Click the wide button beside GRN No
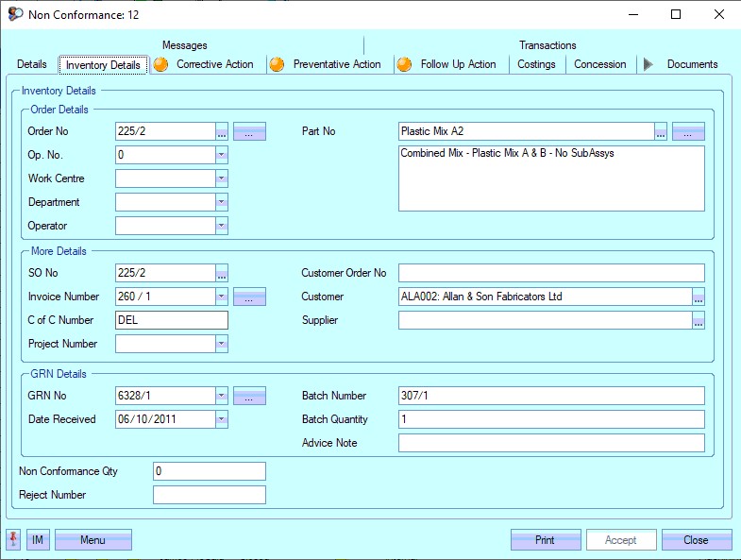Image resolution: width=741 pixels, height=560 pixels. pyautogui.click(x=249, y=396)
